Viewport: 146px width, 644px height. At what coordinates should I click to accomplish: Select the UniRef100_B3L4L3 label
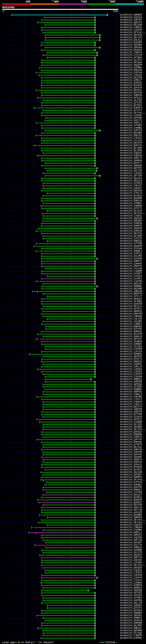click(131, 40)
